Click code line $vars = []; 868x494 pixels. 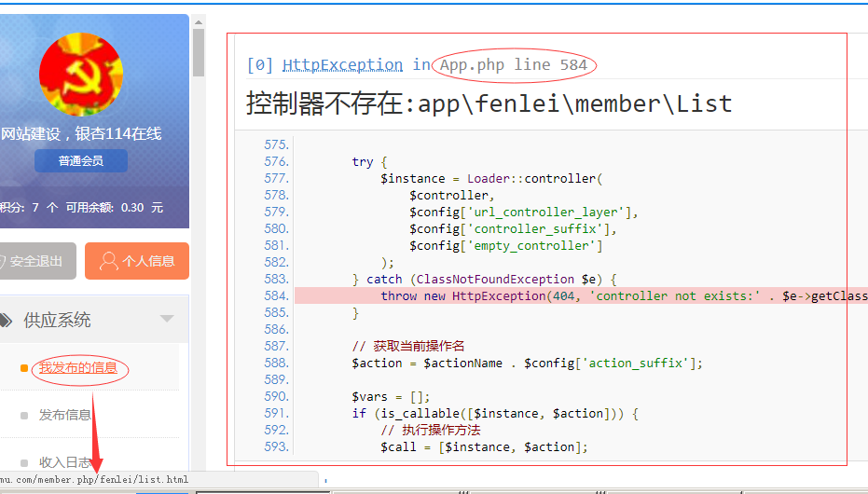point(391,397)
